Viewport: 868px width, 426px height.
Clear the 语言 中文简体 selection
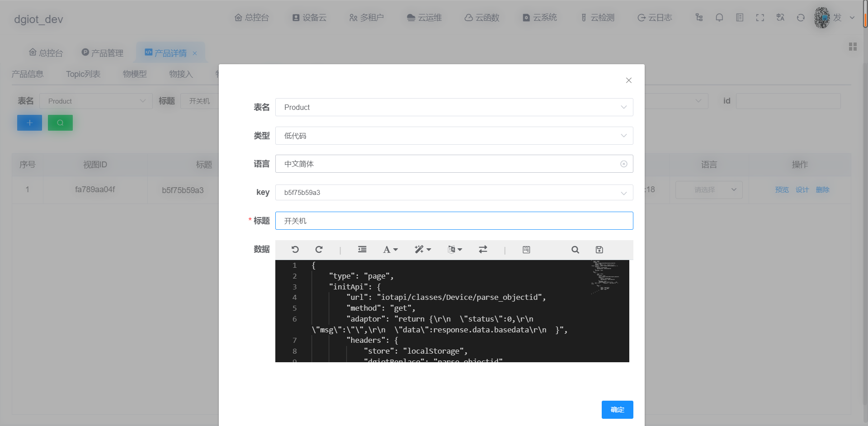click(624, 164)
